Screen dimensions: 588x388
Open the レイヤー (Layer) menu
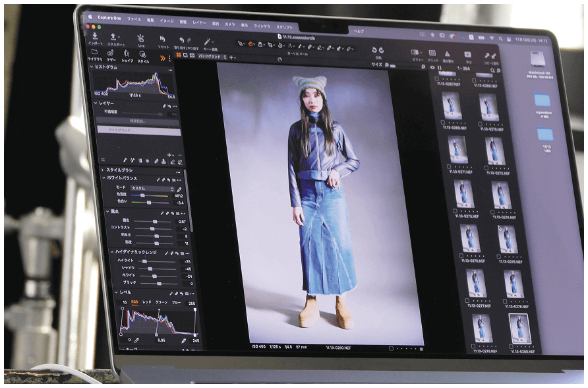[x=199, y=22]
